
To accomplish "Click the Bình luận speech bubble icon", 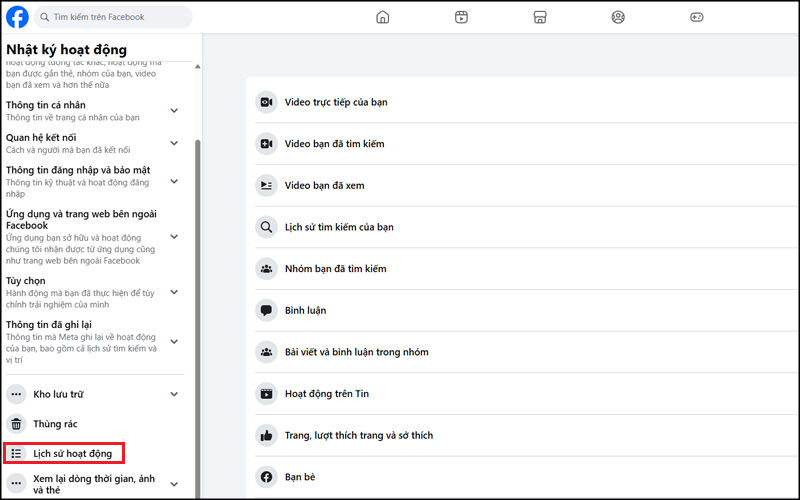I will coord(266,311).
